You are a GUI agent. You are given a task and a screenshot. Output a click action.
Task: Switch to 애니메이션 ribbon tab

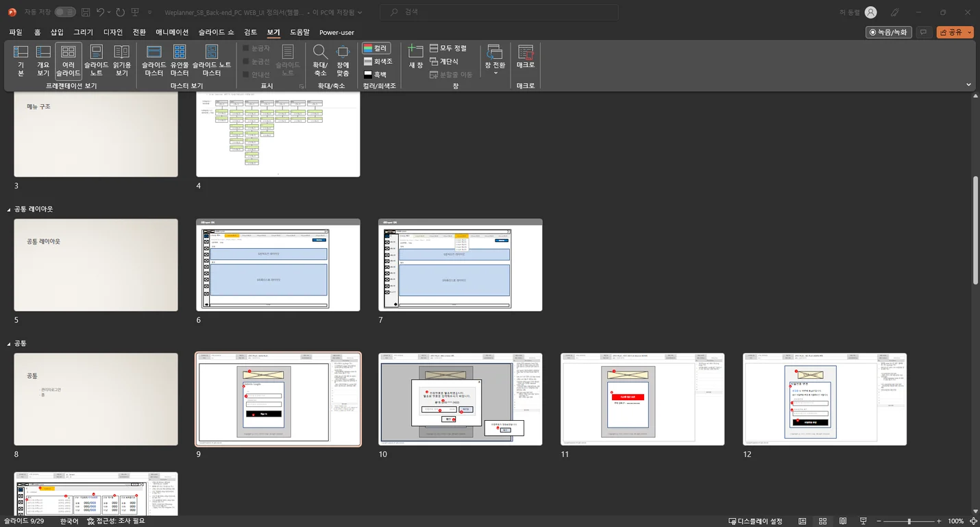coord(172,32)
